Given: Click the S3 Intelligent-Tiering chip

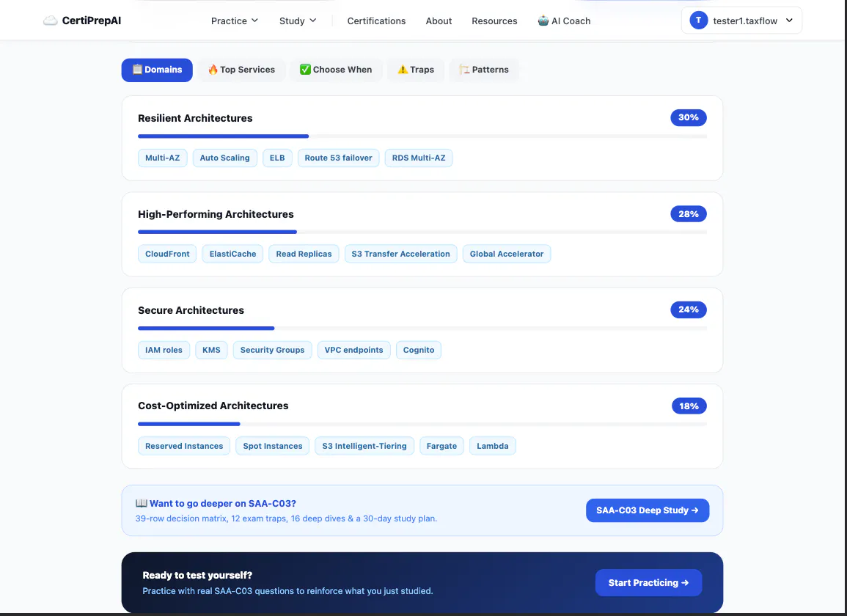Looking at the screenshot, I should coord(364,446).
